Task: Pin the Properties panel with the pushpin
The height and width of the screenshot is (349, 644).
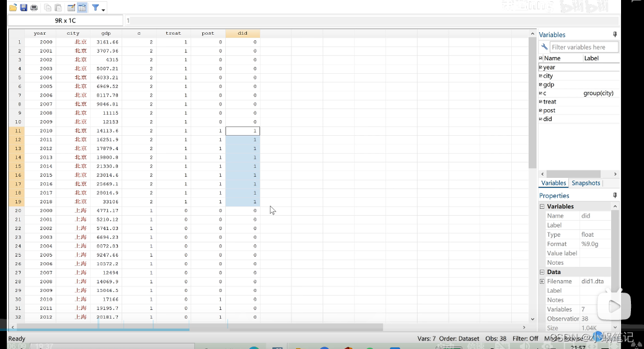Action: [x=615, y=195]
